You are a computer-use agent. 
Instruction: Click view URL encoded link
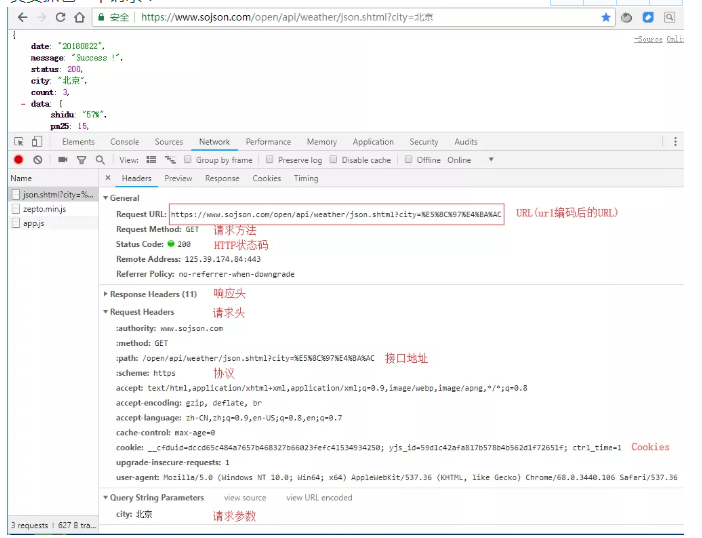tap(319, 498)
